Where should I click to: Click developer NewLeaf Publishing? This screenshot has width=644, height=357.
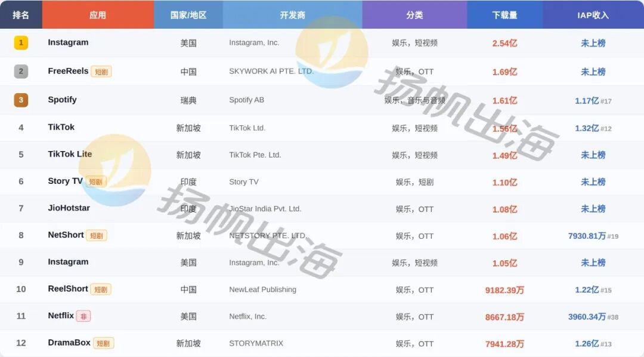pos(262,290)
